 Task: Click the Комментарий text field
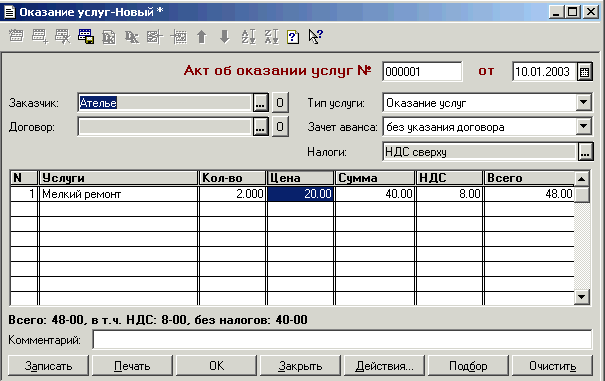(342, 340)
